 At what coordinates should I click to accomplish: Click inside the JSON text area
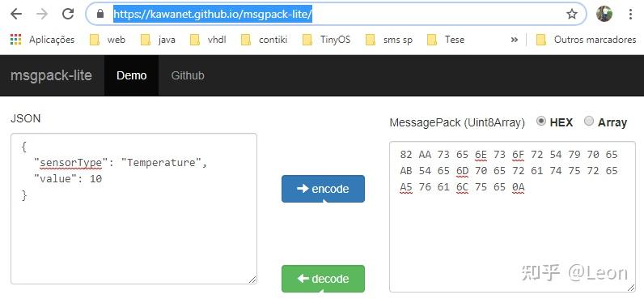(x=133, y=208)
